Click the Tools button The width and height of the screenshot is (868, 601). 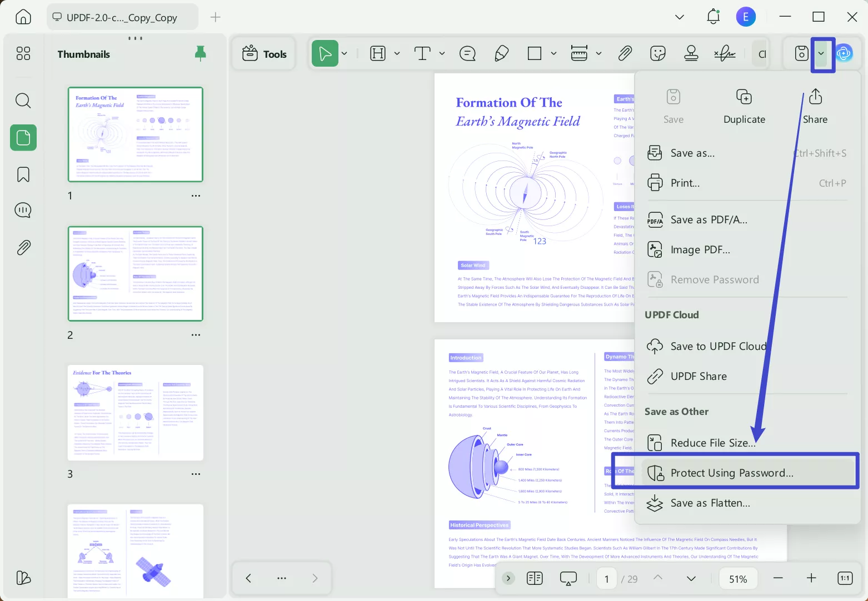(x=263, y=53)
